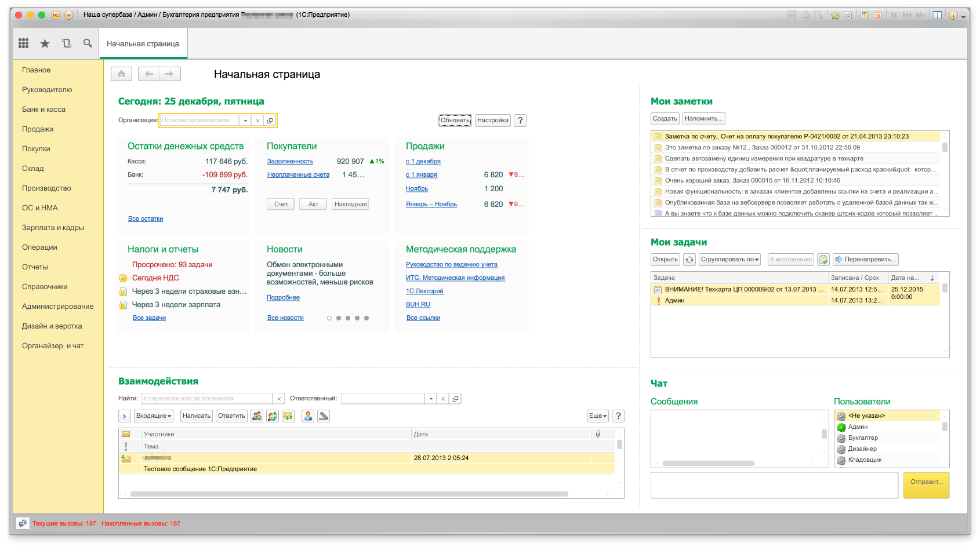Switch to the Начальная страница tab
This screenshot has width=980, height=547.
coord(143,44)
